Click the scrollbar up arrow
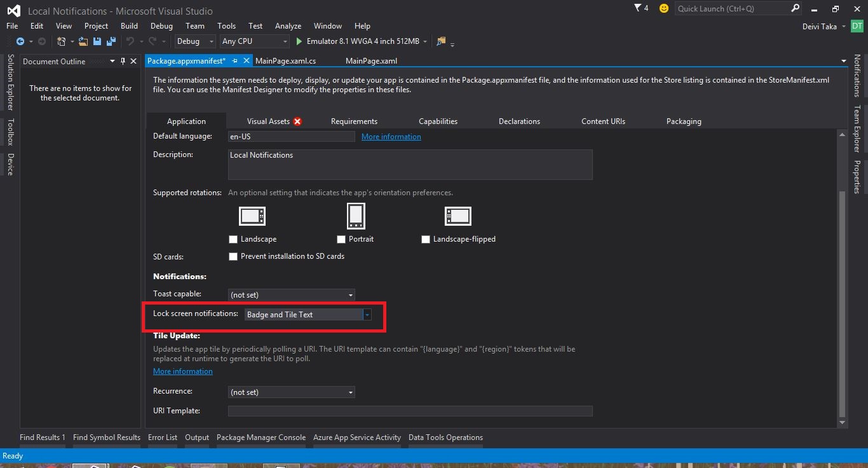 843,134
